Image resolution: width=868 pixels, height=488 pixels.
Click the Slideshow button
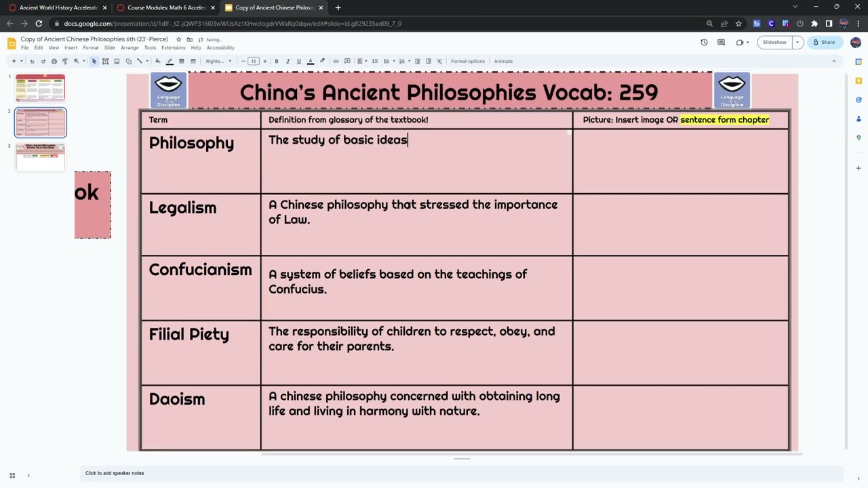774,42
